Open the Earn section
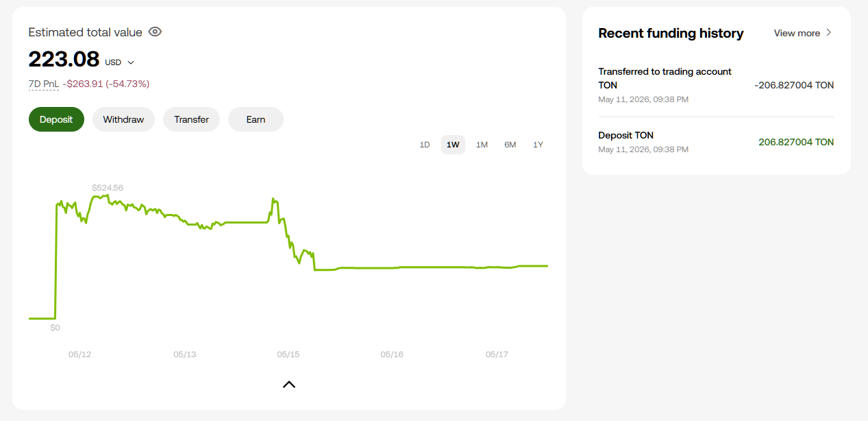868x421 pixels. [x=256, y=119]
